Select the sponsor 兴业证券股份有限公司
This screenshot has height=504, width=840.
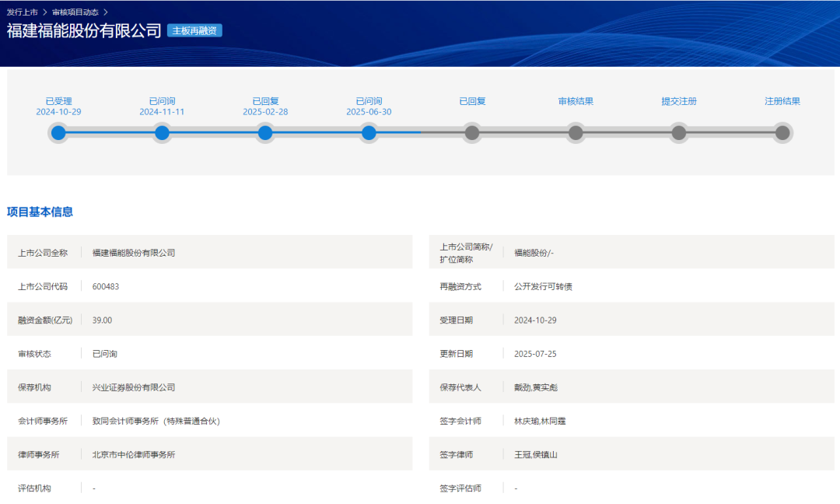click(134, 387)
